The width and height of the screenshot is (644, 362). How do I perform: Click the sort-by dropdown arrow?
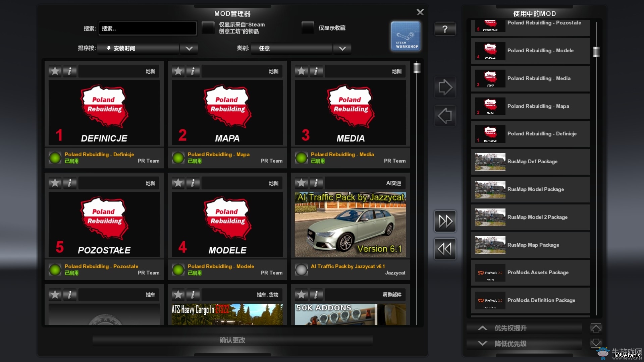tap(189, 48)
